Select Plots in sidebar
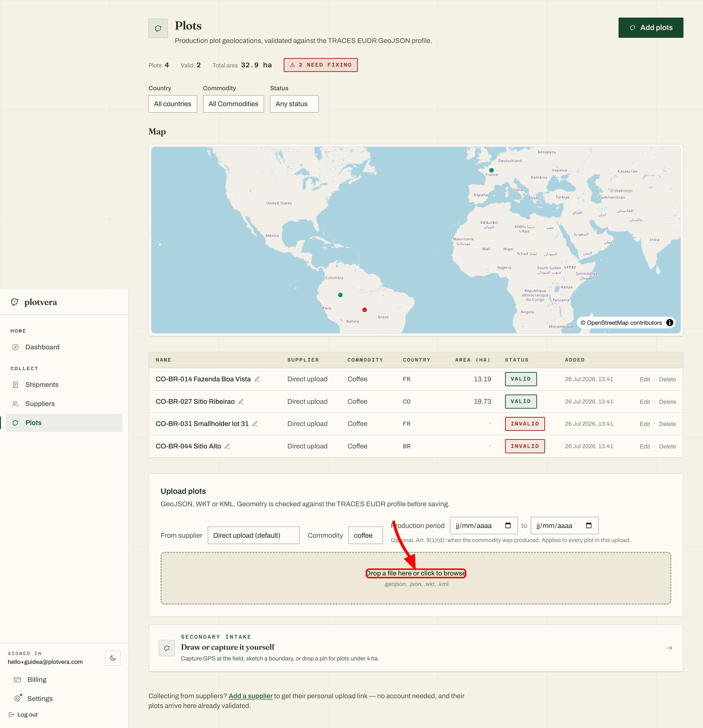The height and width of the screenshot is (728, 703). click(x=64, y=423)
